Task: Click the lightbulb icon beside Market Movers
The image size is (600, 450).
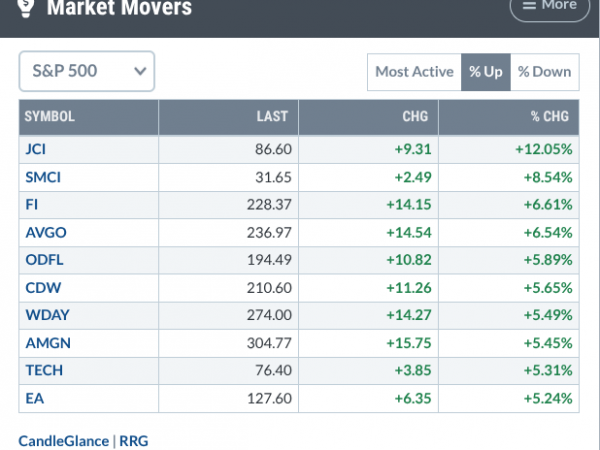Action: coord(26,8)
